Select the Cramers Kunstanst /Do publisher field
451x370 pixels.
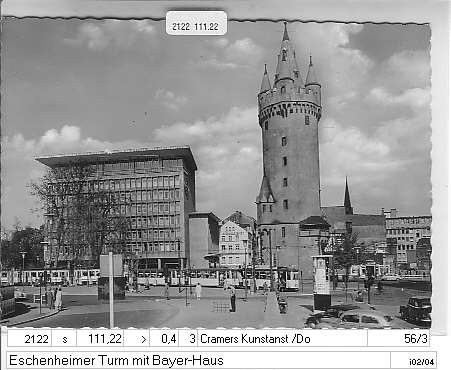[x=282, y=339]
